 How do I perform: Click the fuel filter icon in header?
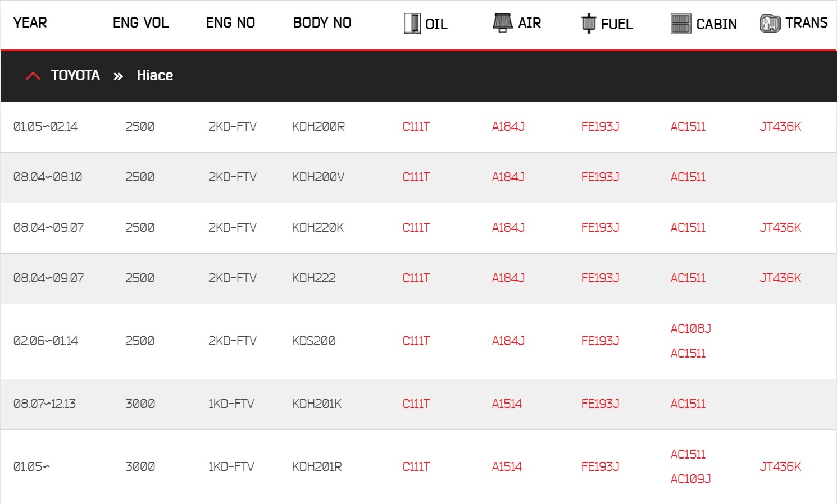pos(588,23)
